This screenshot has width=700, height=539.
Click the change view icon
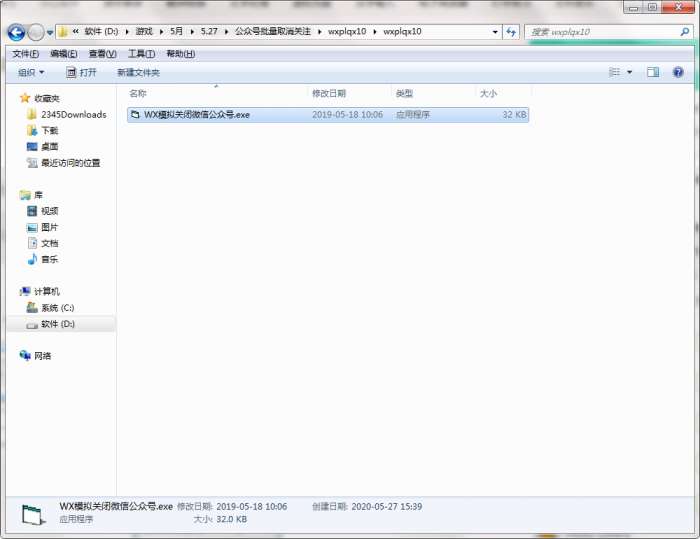(x=615, y=72)
